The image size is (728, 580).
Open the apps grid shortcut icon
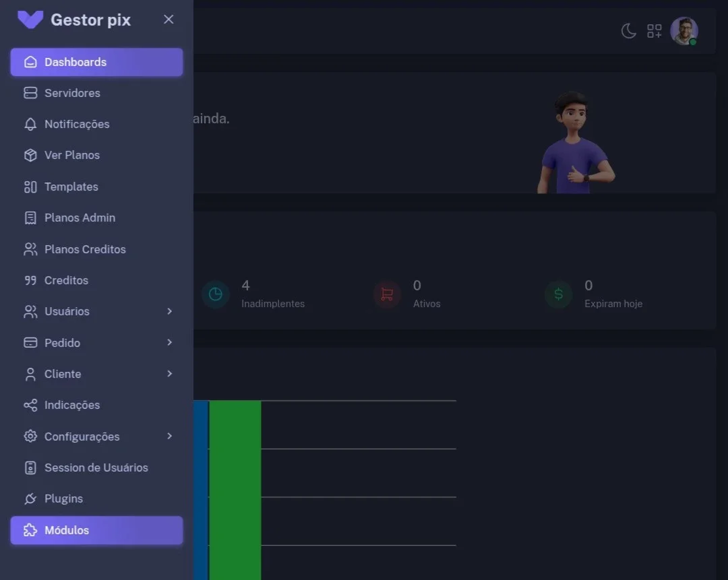tap(654, 31)
